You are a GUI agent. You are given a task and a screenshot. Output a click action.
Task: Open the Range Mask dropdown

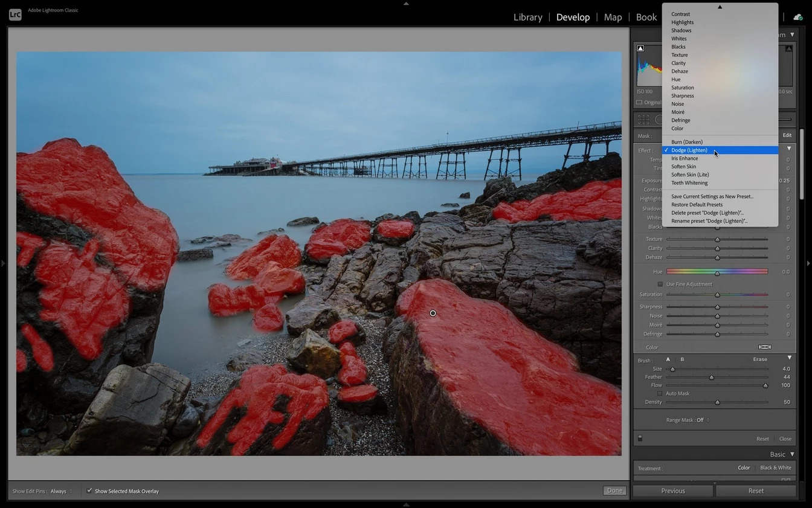pos(701,420)
